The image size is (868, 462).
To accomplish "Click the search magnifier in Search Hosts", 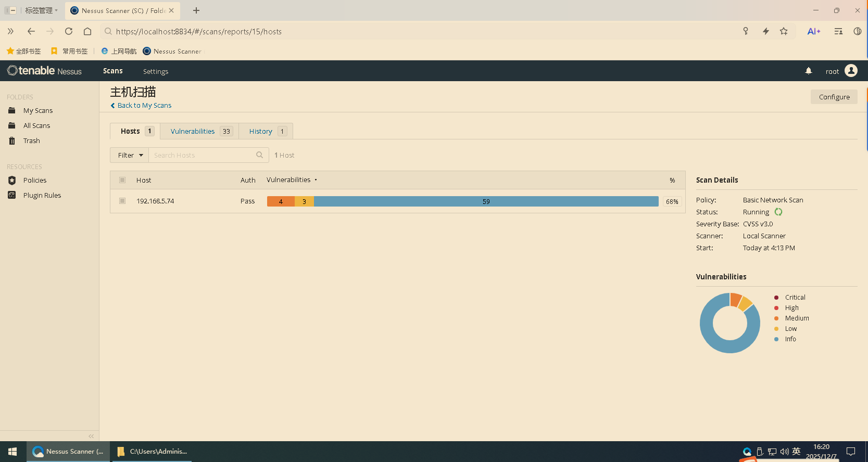I will 259,155.
